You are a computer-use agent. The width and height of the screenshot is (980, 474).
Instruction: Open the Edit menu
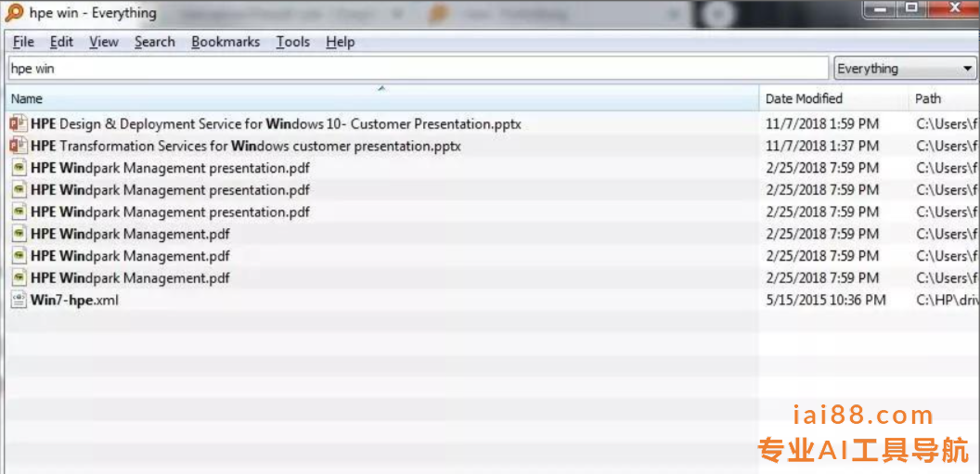point(62,42)
